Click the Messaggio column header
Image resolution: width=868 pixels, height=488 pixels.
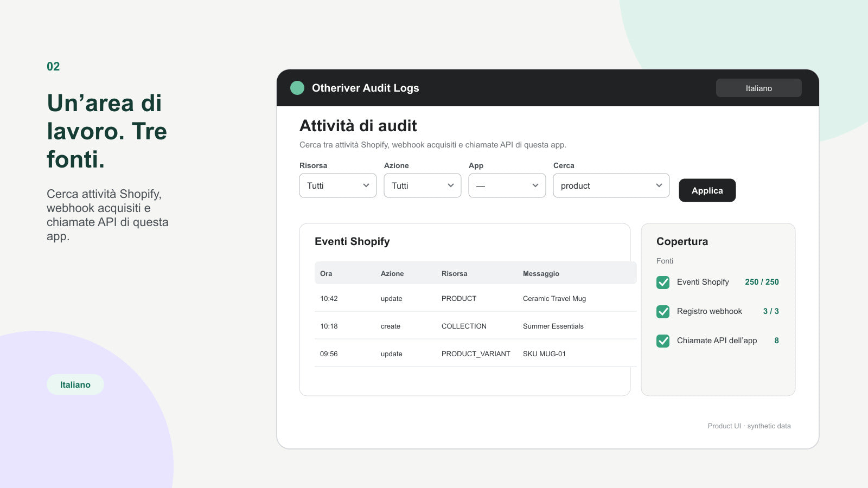[x=541, y=273]
